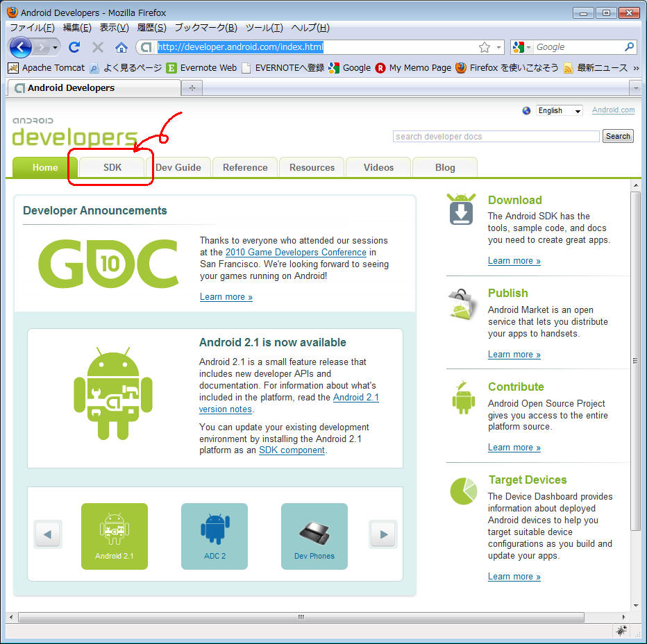
Task: Open the new tab plus button
Action: click(x=192, y=88)
